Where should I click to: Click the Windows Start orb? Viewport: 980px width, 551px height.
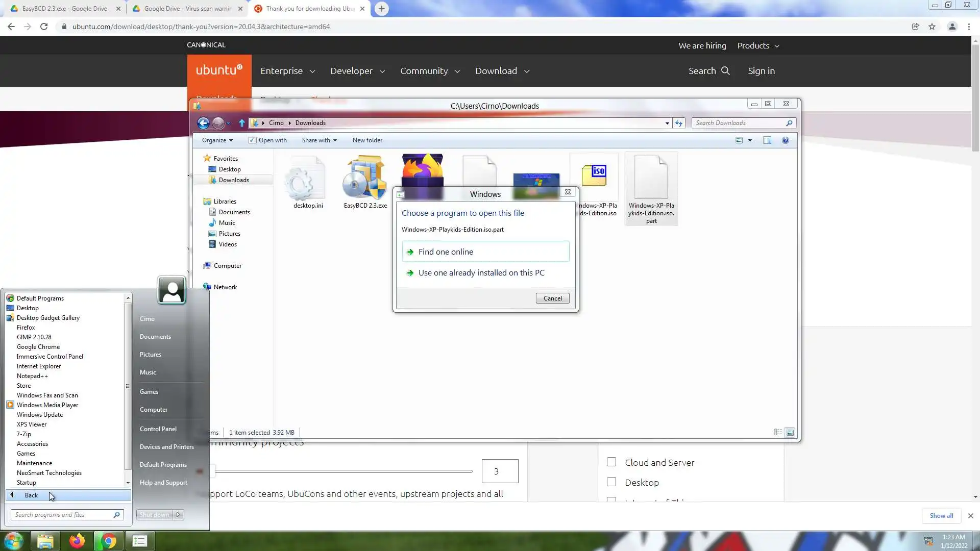(x=14, y=541)
